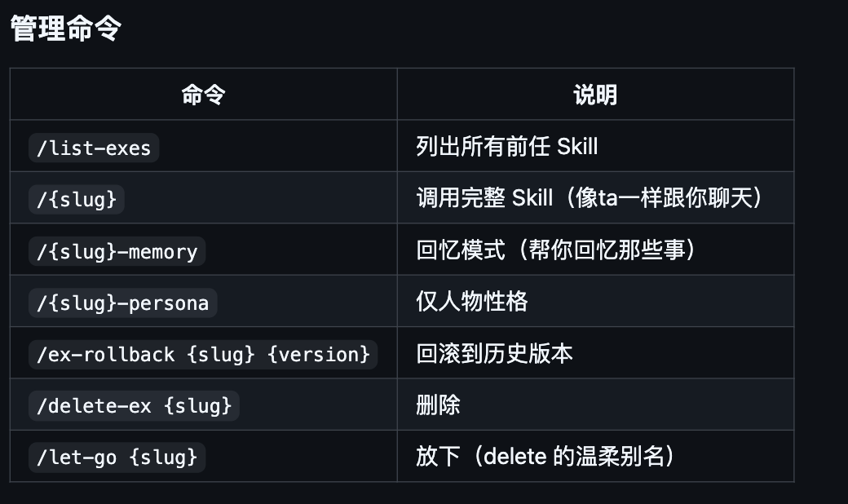Select the /{slug}-memory command code

tap(117, 251)
